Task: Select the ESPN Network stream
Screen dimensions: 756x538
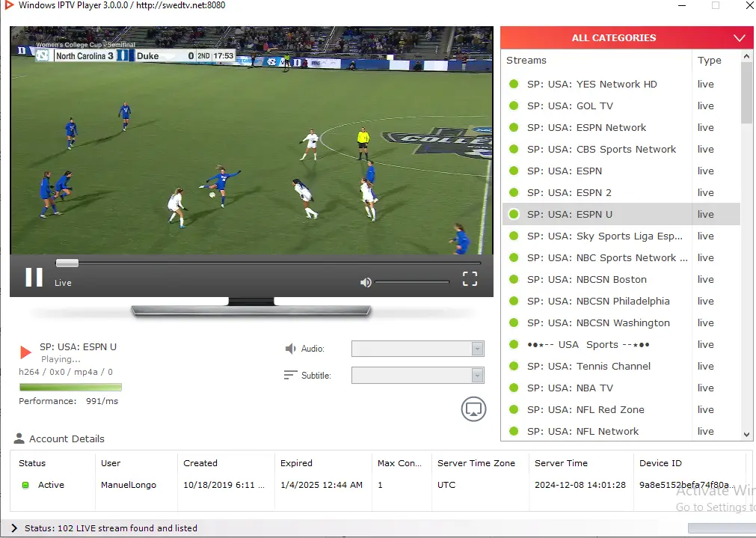Action: (621, 127)
